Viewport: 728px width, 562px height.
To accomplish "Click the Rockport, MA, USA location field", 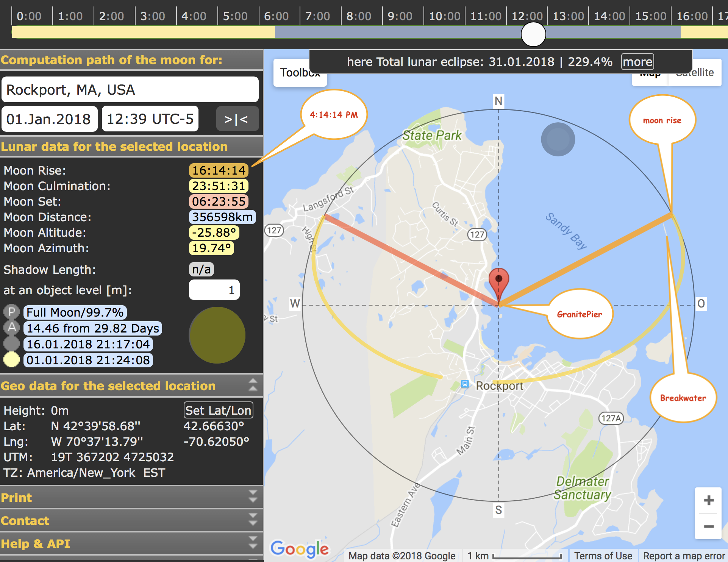I will 130,90.
